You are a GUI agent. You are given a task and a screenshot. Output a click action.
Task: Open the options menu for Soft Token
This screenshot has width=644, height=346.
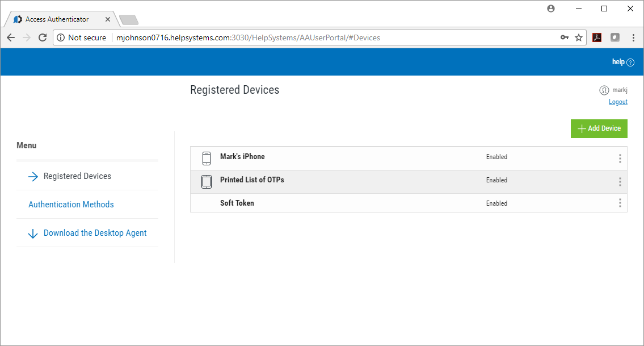(x=620, y=203)
